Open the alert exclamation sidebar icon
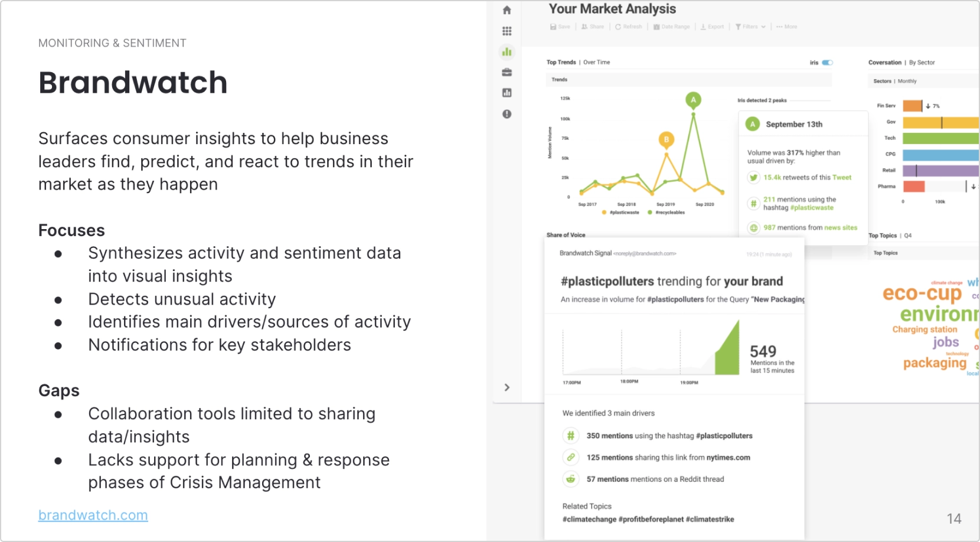The width and height of the screenshot is (980, 542). pos(507,114)
